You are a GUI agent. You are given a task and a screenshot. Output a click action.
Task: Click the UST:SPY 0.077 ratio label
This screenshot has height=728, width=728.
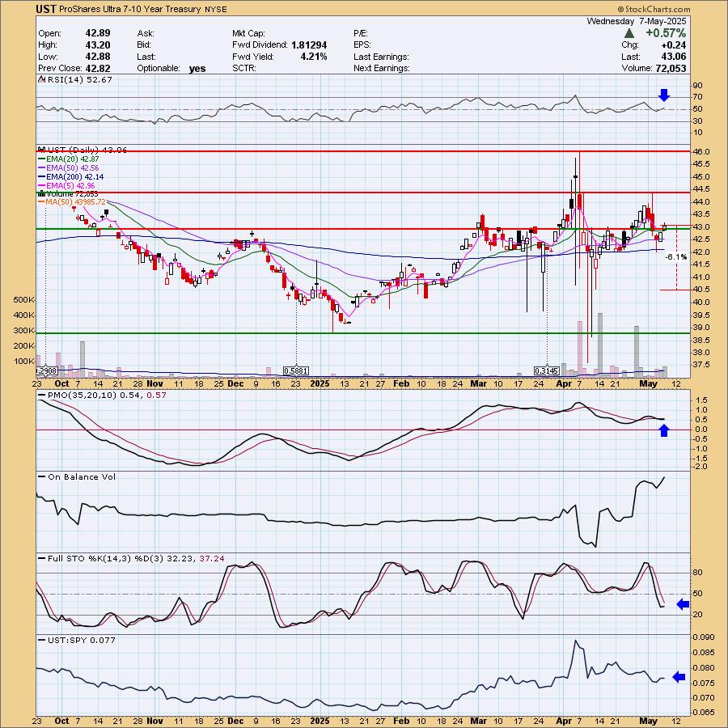pyautogui.click(x=81, y=641)
